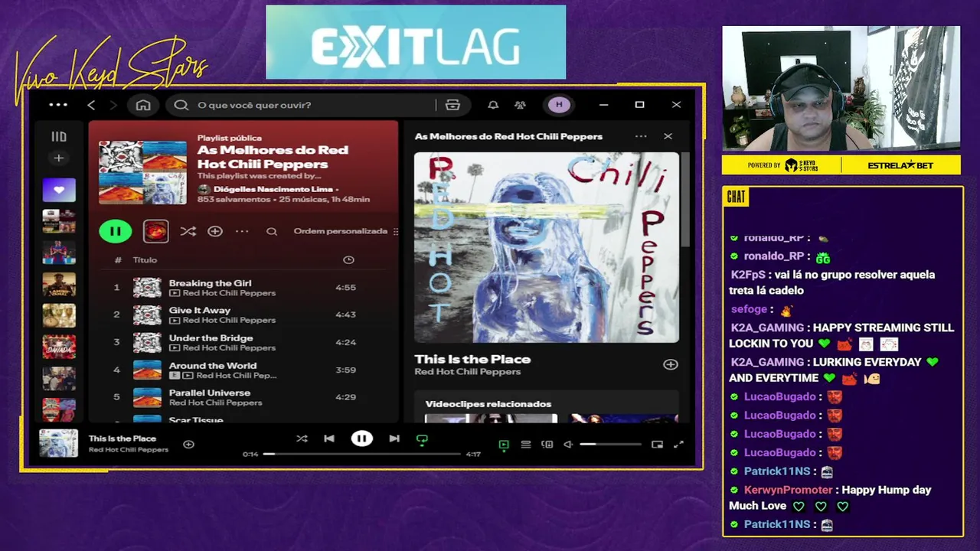
Task: Open playlist more options dots
Action: tap(242, 231)
